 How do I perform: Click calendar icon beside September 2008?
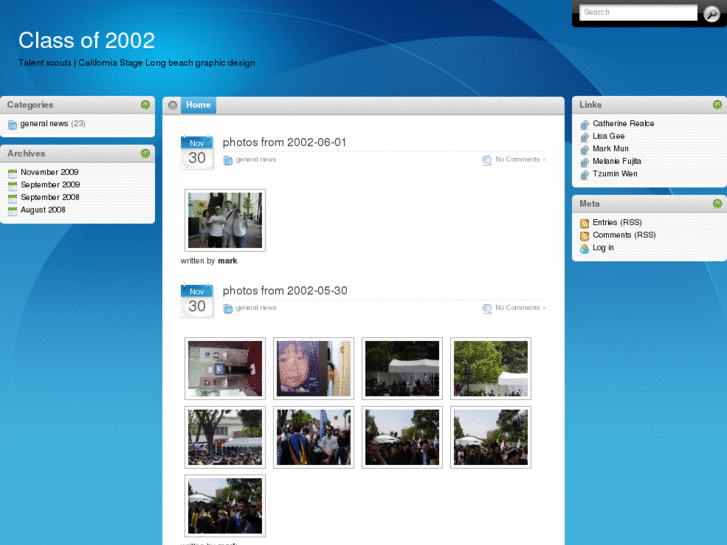click(x=13, y=198)
